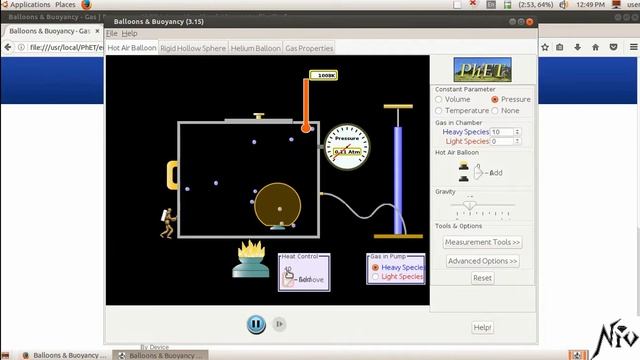This screenshot has width=640, height=360.
Task: Click the workspace switcher icon at bottom right
Action: click(578, 355)
